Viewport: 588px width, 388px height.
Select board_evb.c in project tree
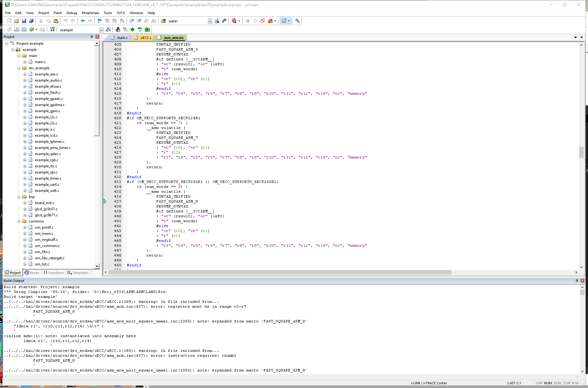[x=45, y=203]
